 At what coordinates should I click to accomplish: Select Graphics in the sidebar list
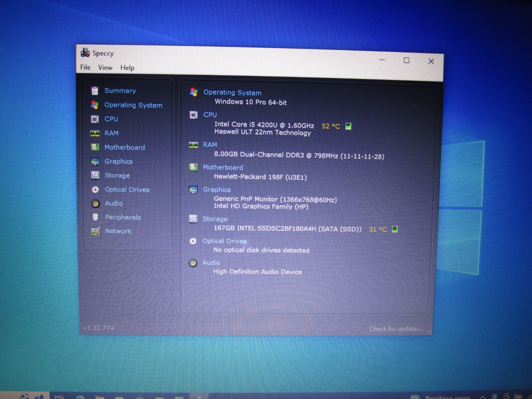[x=118, y=161]
